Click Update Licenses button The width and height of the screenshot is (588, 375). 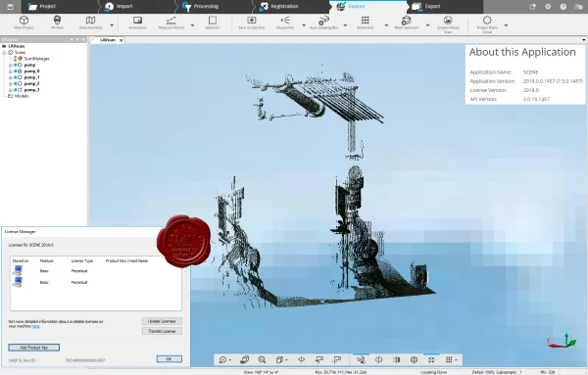162,321
